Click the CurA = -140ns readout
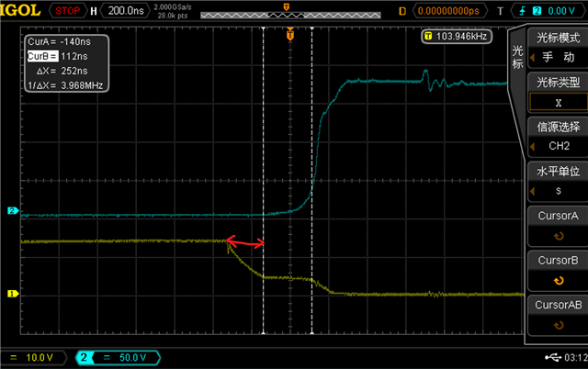 59,41
